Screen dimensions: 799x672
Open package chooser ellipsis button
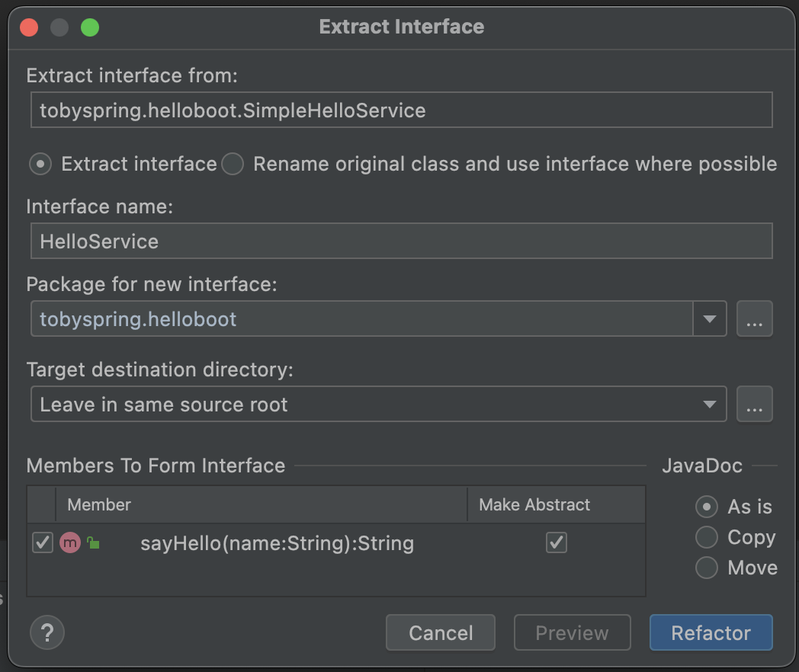coord(754,319)
